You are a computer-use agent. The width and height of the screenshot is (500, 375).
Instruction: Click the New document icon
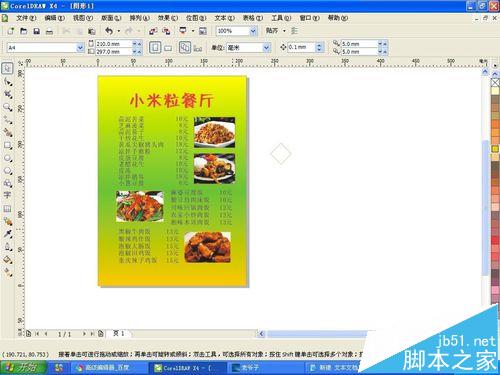11,31
